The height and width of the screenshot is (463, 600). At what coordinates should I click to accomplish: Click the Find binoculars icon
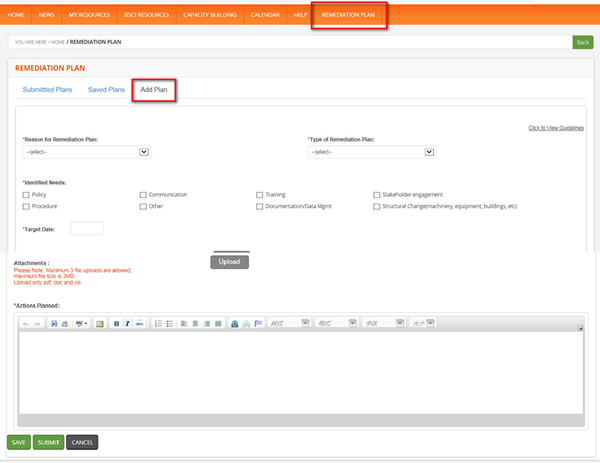(54, 324)
